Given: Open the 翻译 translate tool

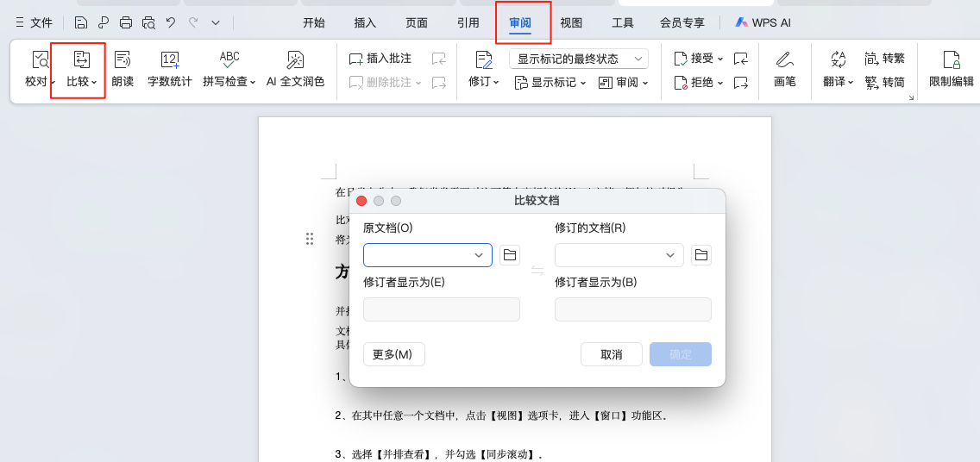Looking at the screenshot, I should click(839, 69).
